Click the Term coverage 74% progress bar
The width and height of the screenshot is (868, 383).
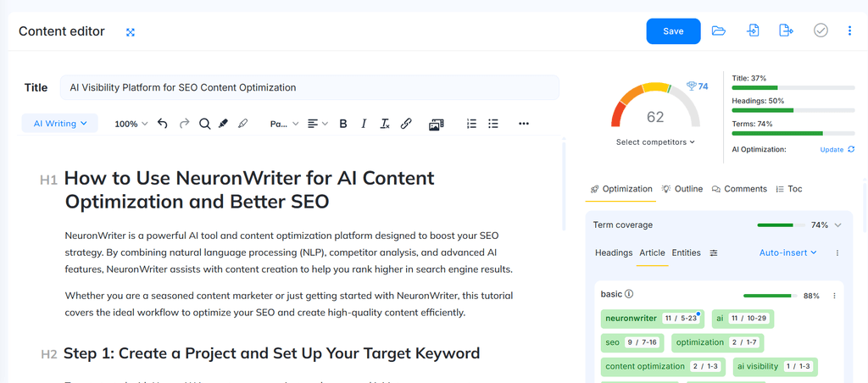pyautogui.click(x=782, y=225)
